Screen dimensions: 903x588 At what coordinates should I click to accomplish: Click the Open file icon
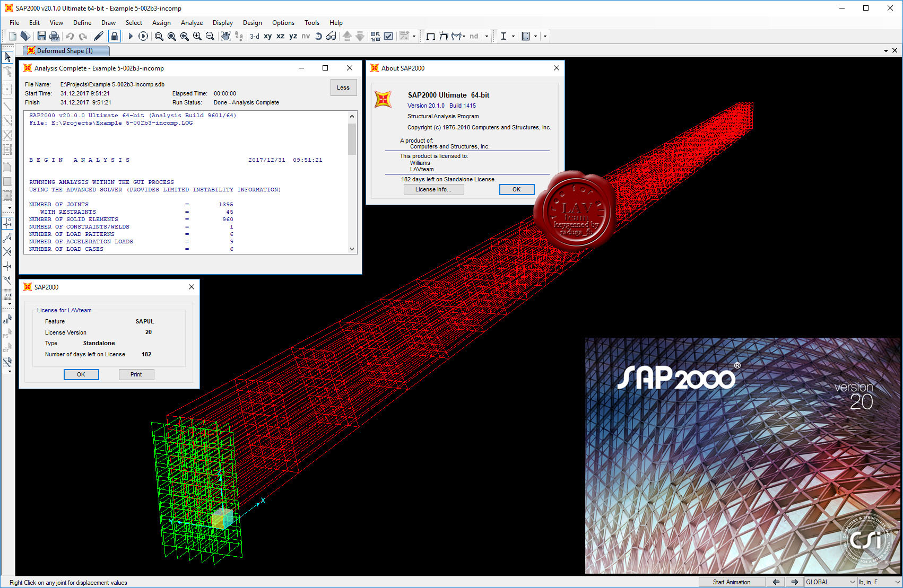25,36
